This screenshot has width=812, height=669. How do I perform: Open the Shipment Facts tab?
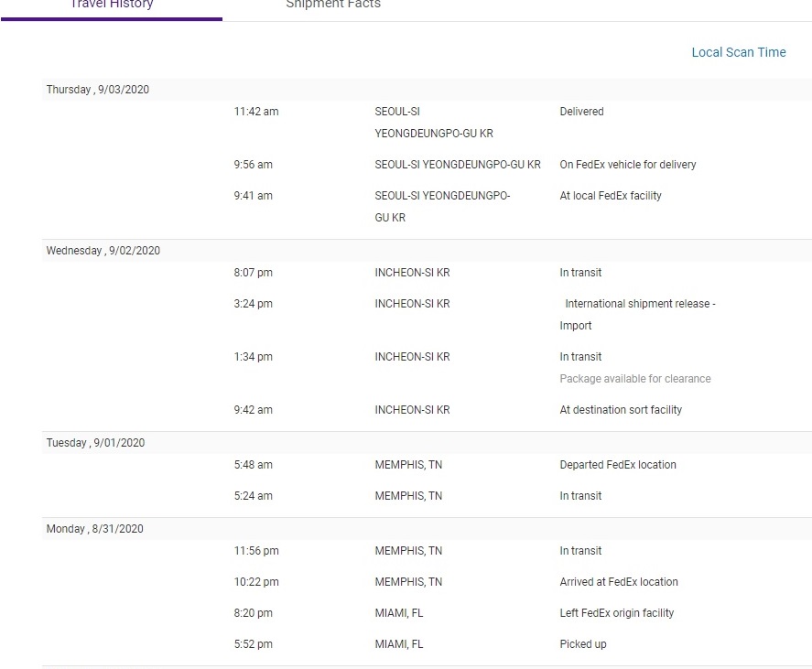click(333, 5)
